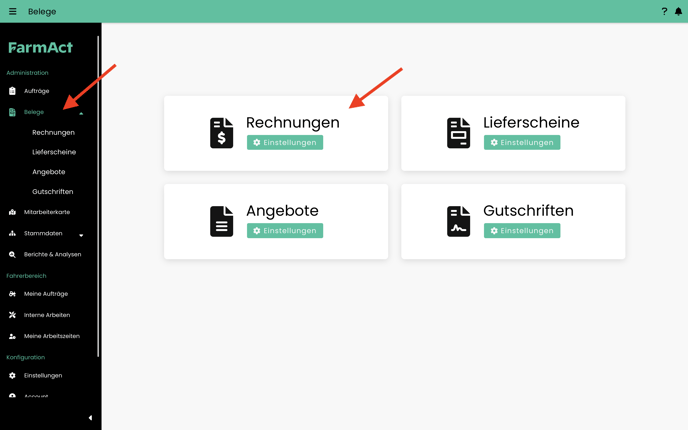Viewport: 688px width, 430px height.
Task: Click the FarmAct logo
Action: [40, 47]
